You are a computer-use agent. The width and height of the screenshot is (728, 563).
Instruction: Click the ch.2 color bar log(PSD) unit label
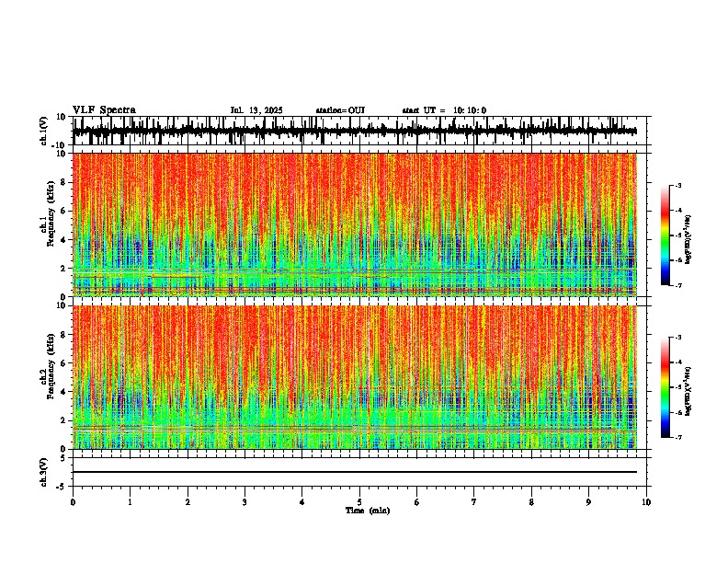pyautogui.click(x=688, y=392)
